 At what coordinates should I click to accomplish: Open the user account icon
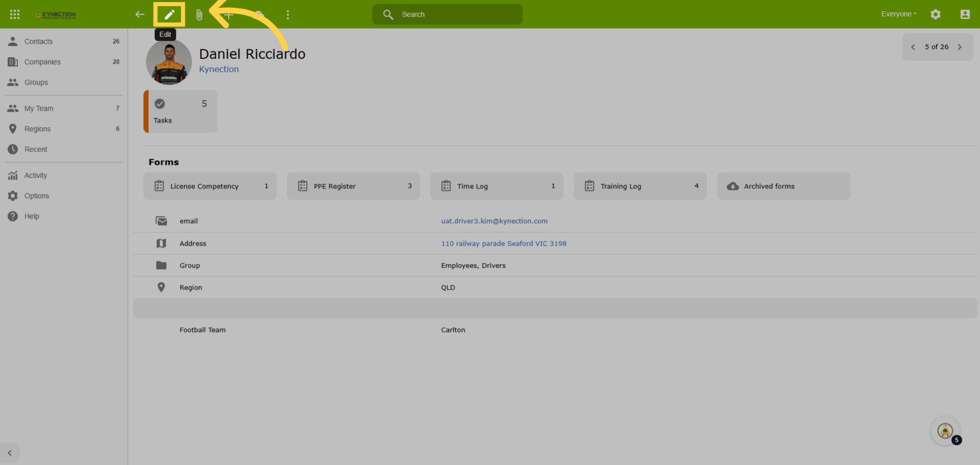click(965, 14)
